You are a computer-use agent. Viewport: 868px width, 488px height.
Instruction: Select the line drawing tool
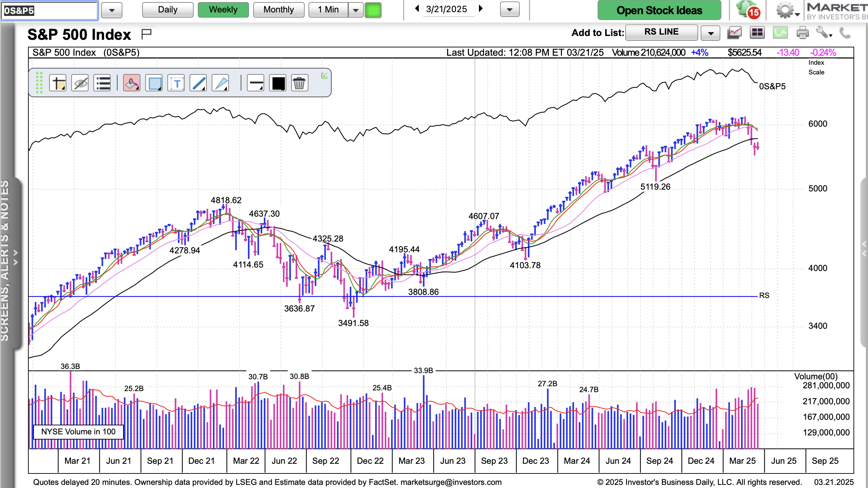tap(198, 83)
